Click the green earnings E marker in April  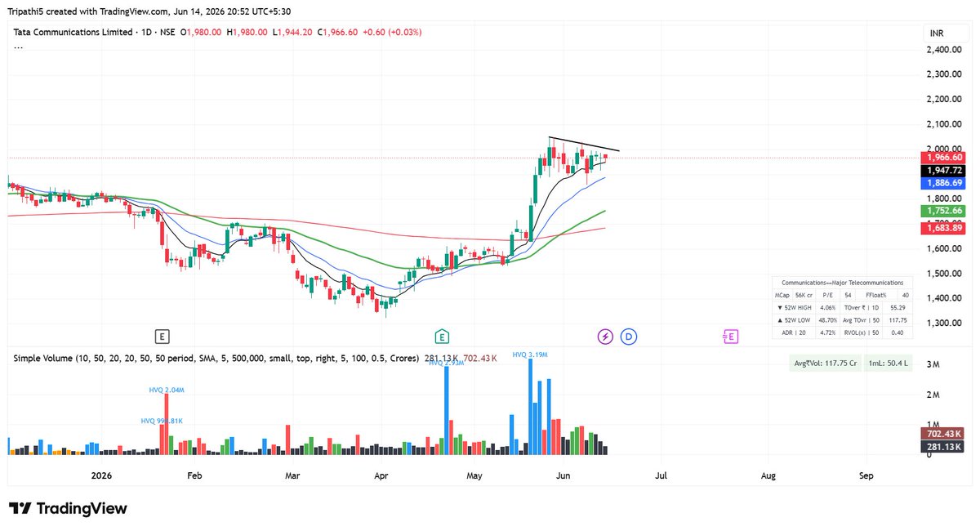point(442,336)
